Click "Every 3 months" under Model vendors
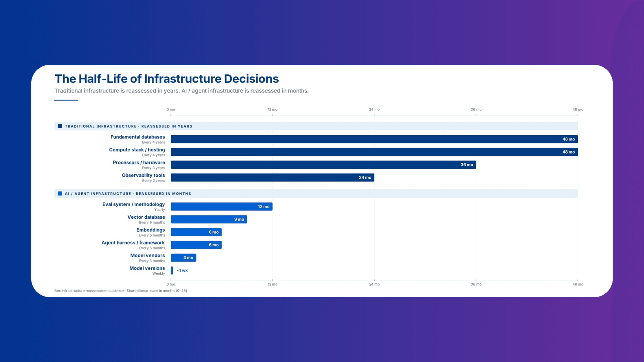Viewport: 644px width, 362px height. [152, 261]
